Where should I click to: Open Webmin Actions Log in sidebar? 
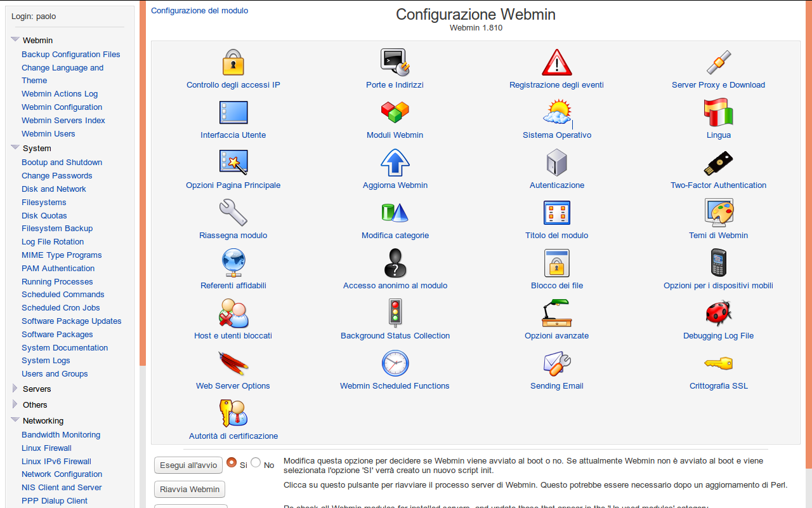(60, 94)
